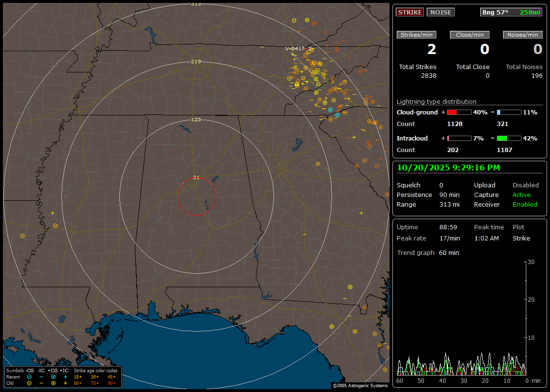Toggle the STRIKE indicator
The image size is (550, 392).
click(410, 12)
